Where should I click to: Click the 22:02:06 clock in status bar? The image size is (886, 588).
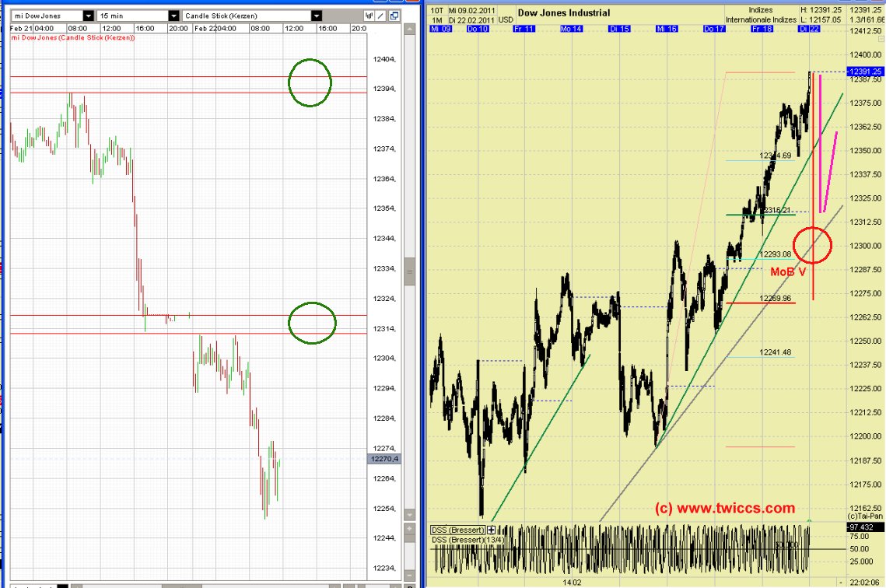[x=864, y=582]
